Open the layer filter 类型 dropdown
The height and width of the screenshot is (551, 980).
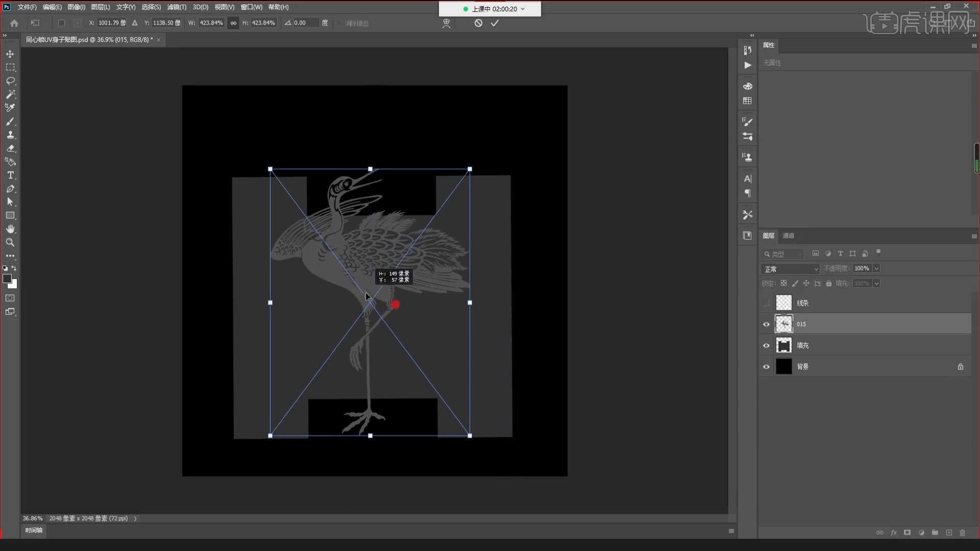point(783,254)
